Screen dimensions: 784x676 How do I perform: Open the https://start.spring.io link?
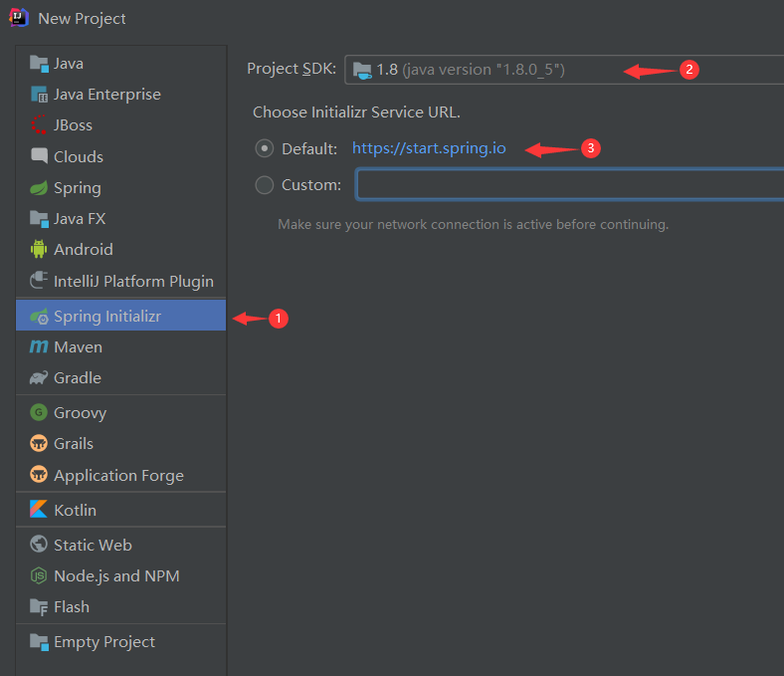tap(429, 148)
